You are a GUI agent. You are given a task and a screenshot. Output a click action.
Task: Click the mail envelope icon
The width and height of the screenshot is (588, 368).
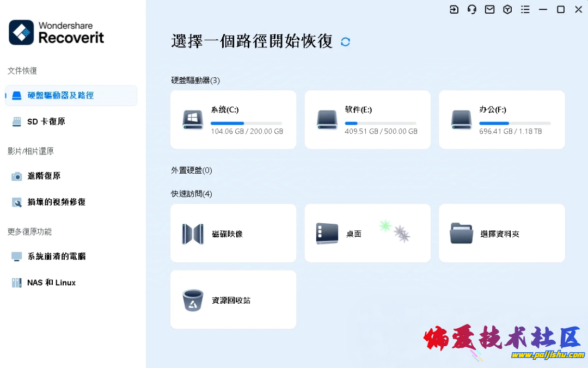point(490,9)
